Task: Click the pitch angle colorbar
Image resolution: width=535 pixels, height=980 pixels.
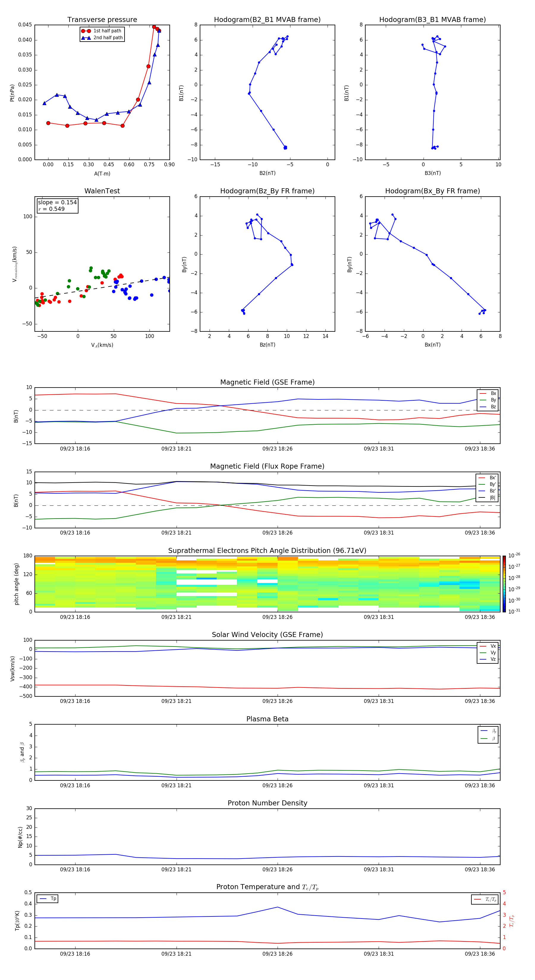Action: click(x=504, y=584)
